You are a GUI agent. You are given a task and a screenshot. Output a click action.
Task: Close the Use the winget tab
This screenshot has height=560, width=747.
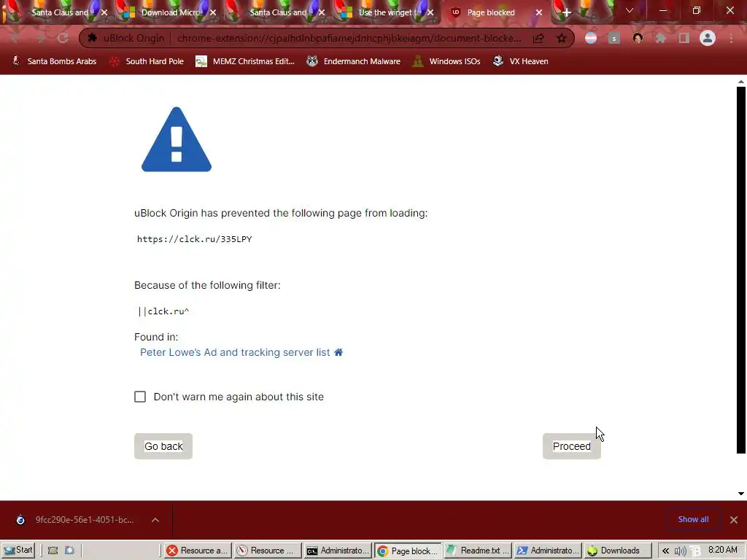point(430,12)
